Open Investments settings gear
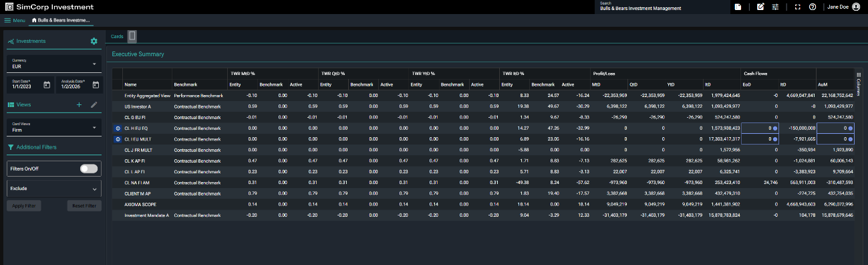The height and width of the screenshot is (265, 868). 94,41
